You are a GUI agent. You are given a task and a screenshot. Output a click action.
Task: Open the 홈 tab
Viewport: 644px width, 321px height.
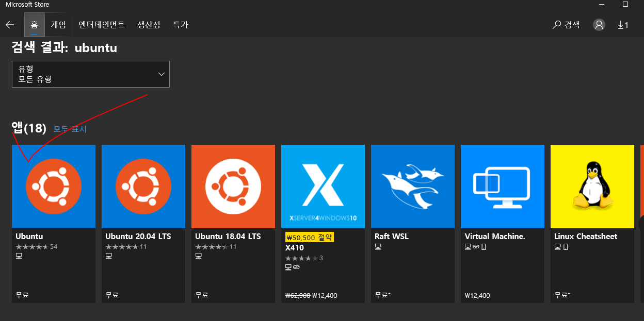pos(34,25)
